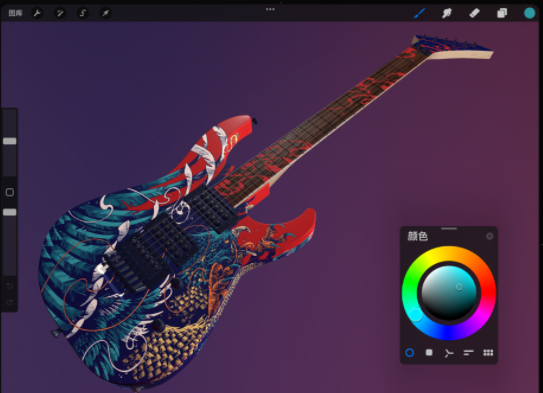Viewport: 543px width, 393px height.
Task: Switch to the Classic color tab
Action: [x=429, y=352]
